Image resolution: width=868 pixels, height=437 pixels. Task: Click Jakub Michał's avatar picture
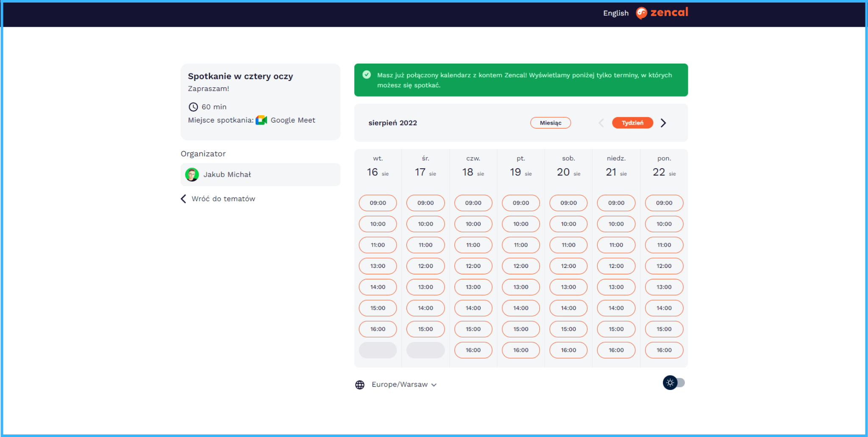click(x=192, y=175)
